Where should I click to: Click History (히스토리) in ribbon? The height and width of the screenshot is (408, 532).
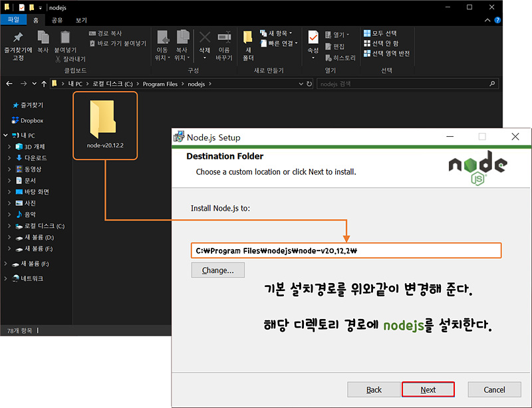point(340,58)
